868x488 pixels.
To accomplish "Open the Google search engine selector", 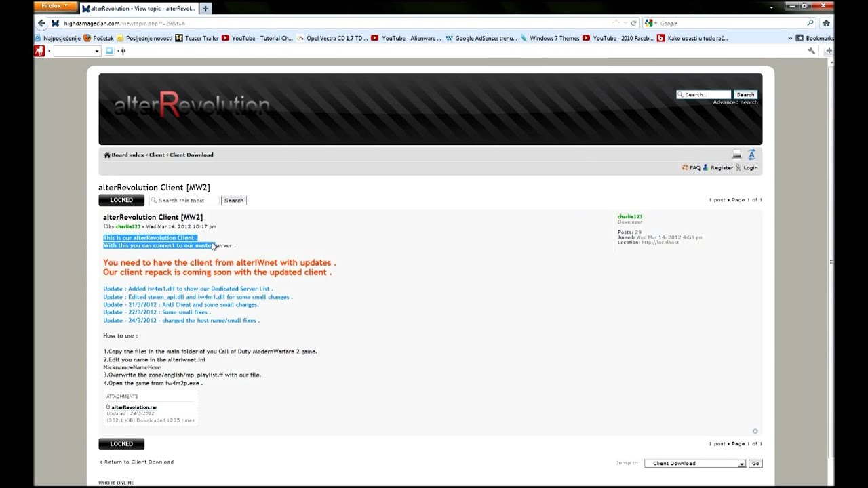I will point(651,23).
